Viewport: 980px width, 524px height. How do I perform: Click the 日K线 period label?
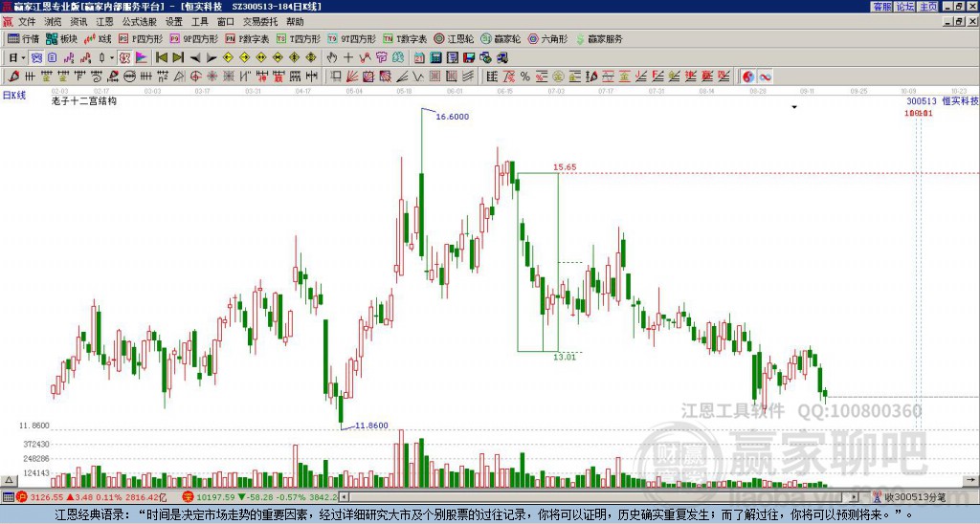[x=14, y=96]
